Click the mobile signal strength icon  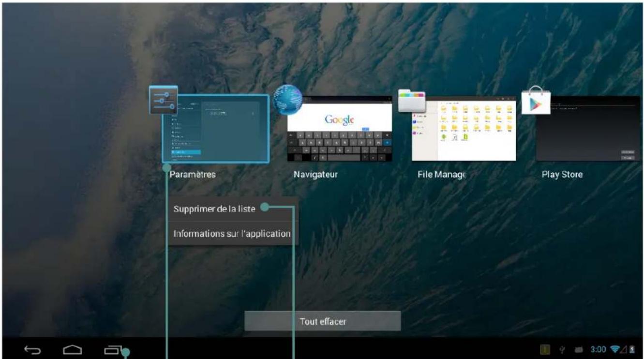tap(624, 349)
